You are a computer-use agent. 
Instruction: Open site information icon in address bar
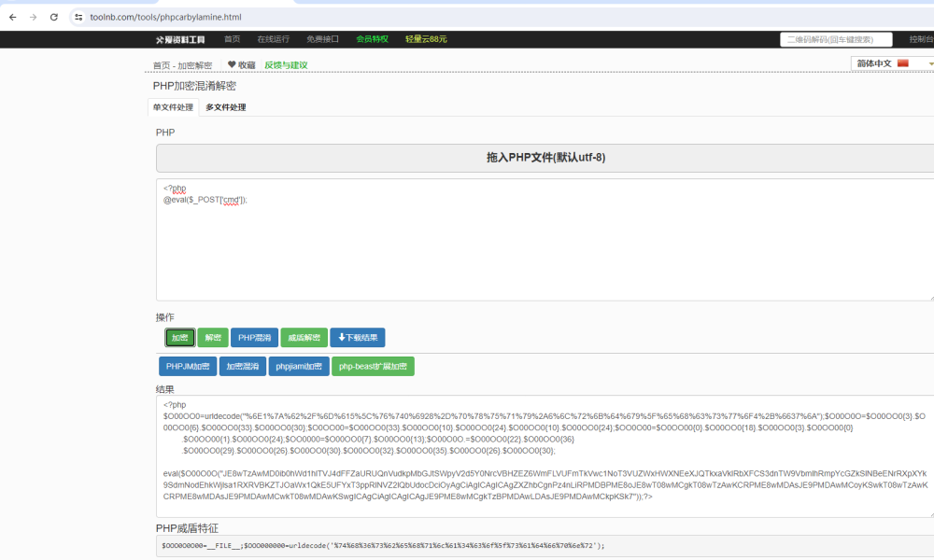pyautogui.click(x=78, y=17)
